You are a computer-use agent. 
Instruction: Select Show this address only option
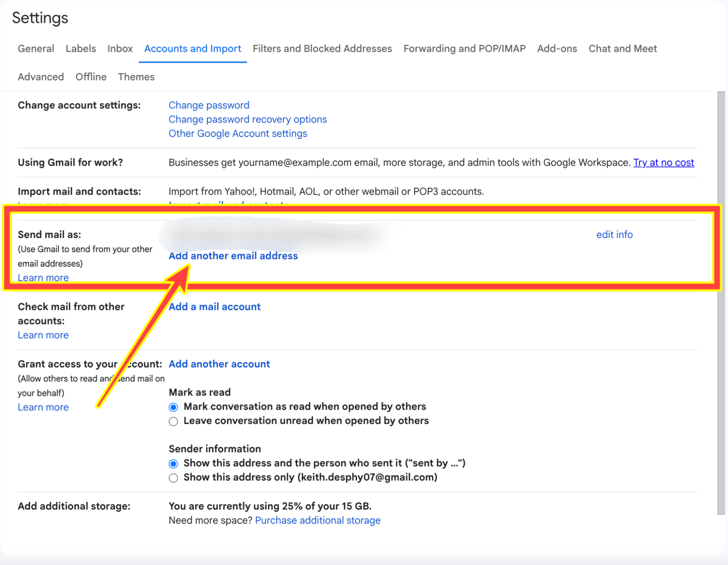pyautogui.click(x=173, y=478)
